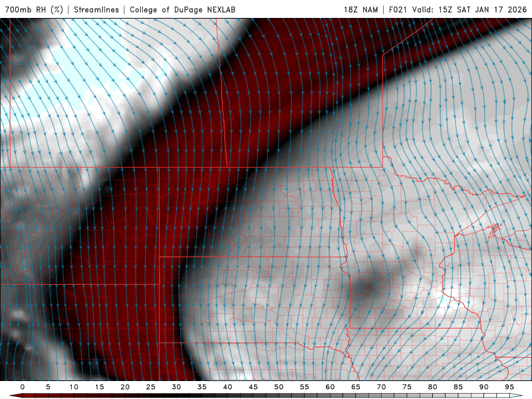Select the "50" colorbar scale label
Image resolution: width=532 pixels, height=399 pixels.
279,387
